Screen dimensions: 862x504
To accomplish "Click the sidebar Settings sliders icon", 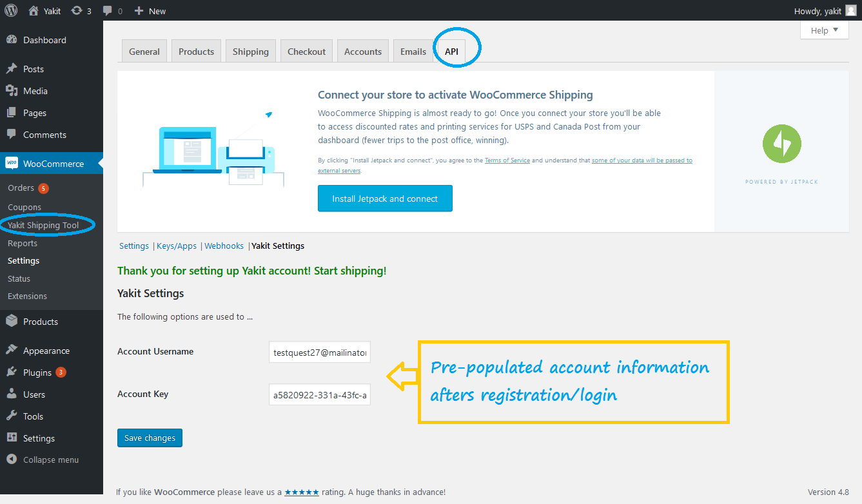I will click(x=12, y=438).
